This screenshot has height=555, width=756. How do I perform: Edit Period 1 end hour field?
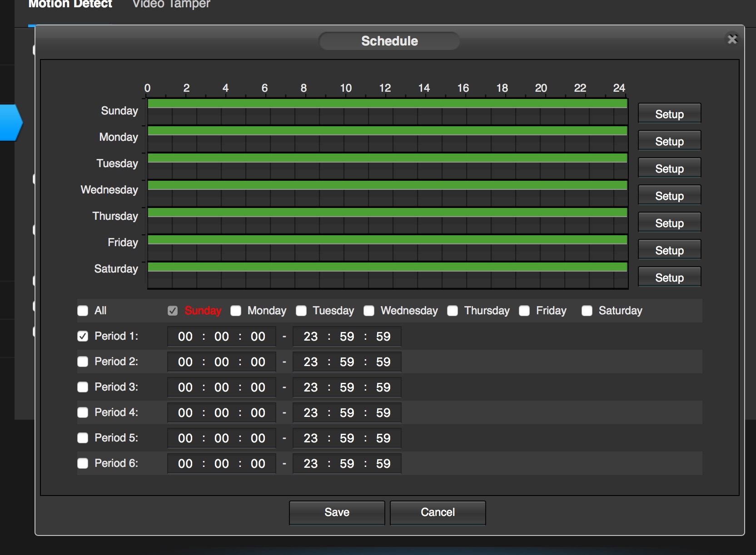pos(311,337)
